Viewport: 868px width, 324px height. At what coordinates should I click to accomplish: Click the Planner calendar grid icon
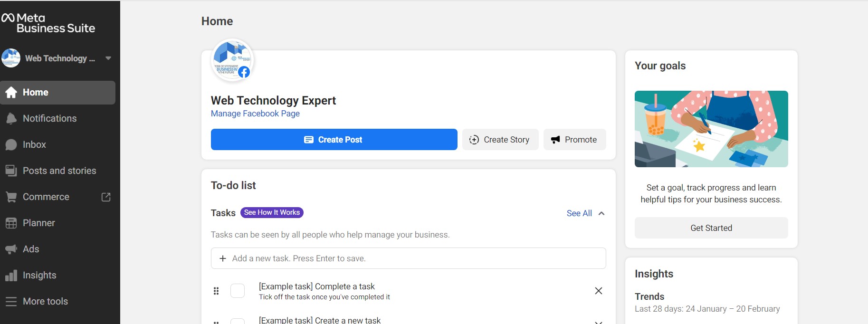[x=11, y=223]
